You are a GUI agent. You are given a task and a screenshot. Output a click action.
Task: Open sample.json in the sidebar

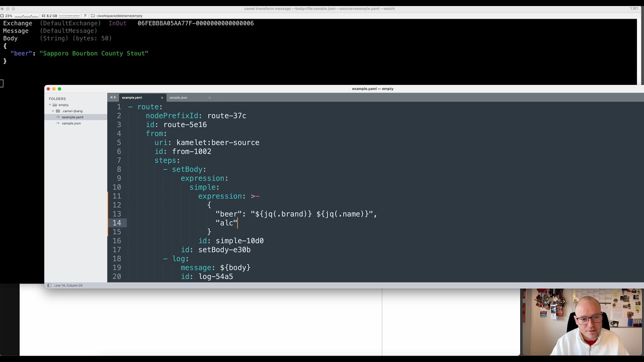(71, 123)
